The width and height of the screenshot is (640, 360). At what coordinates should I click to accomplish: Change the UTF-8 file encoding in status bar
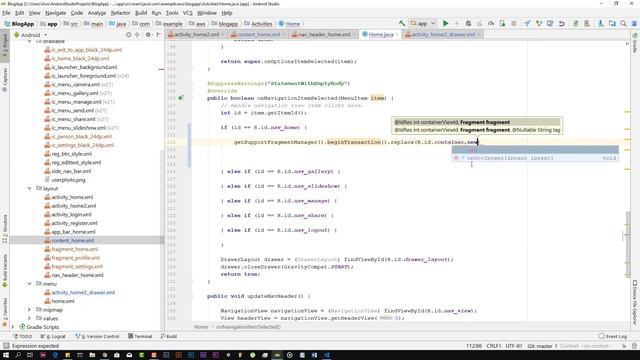pyautogui.click(x=514, y=346)
